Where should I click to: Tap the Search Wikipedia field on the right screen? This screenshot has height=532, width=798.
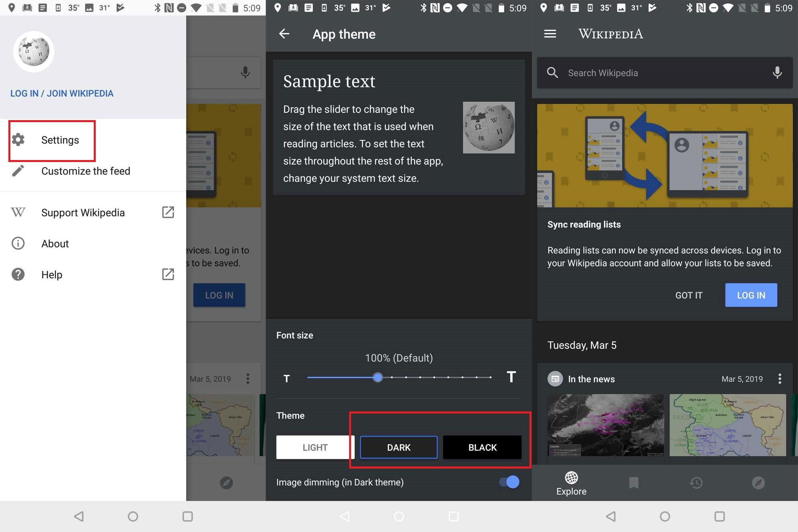[665, 73]
